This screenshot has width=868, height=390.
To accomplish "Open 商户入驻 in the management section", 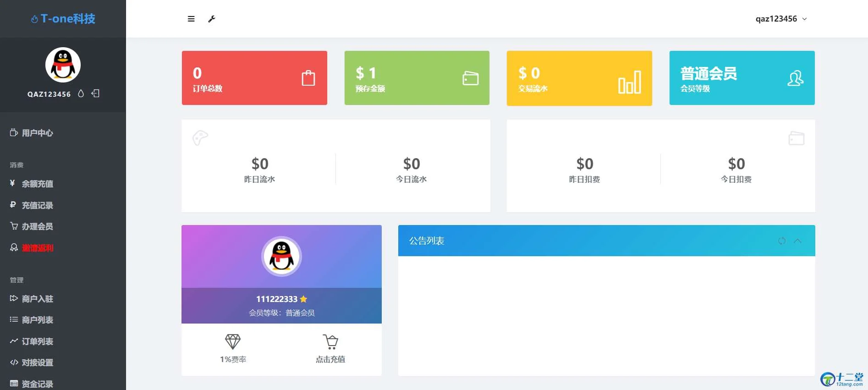I will click(x=37, y=299).
